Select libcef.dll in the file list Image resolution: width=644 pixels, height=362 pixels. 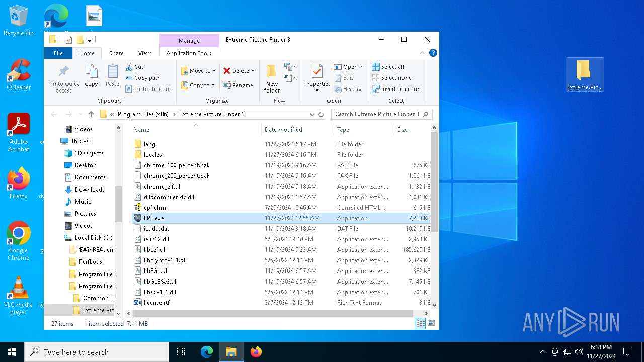point(281,250)
